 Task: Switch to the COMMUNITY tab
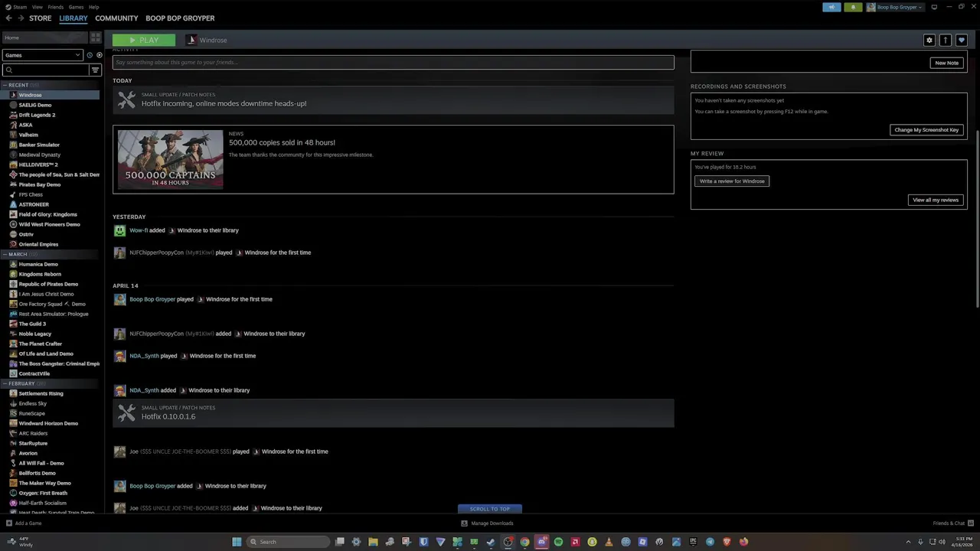116,18
